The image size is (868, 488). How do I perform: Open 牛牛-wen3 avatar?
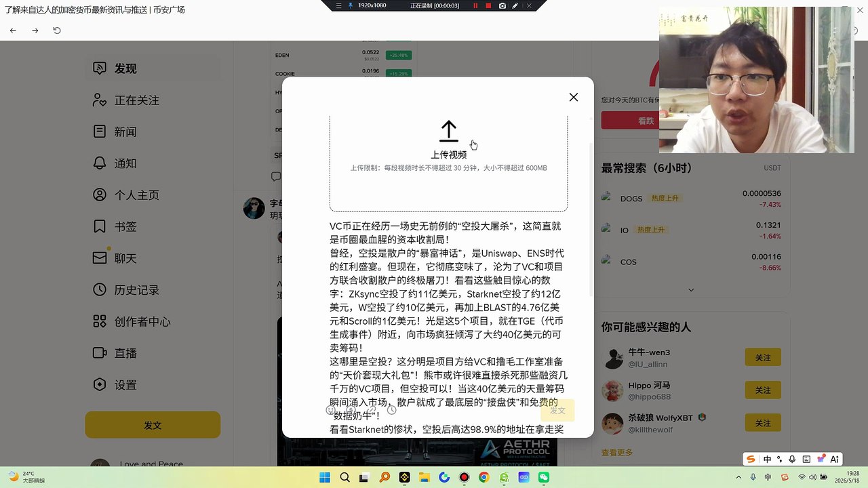(x=613, y=358)
